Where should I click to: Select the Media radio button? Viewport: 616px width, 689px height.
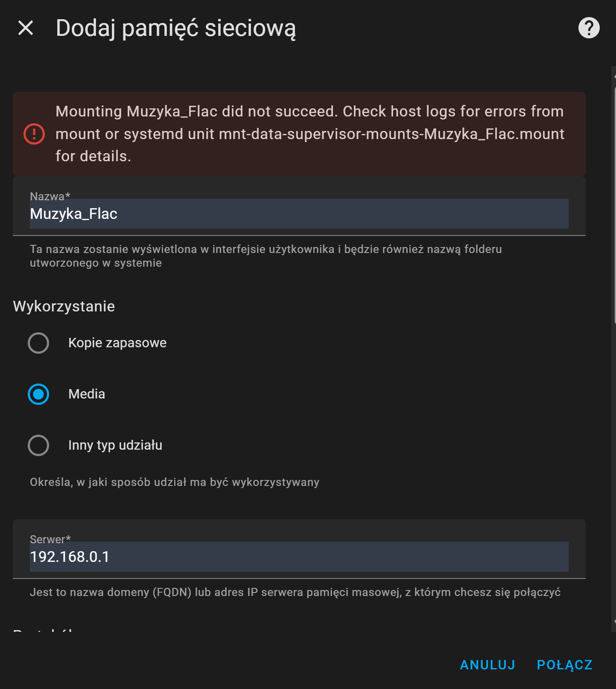coord(38,394)
